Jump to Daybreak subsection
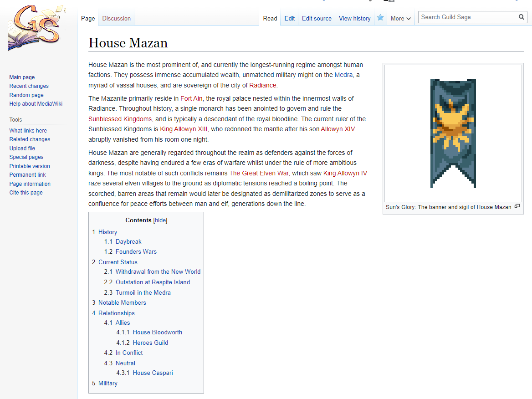Screen dimensions: 532x399 click(x=128, y=241)
